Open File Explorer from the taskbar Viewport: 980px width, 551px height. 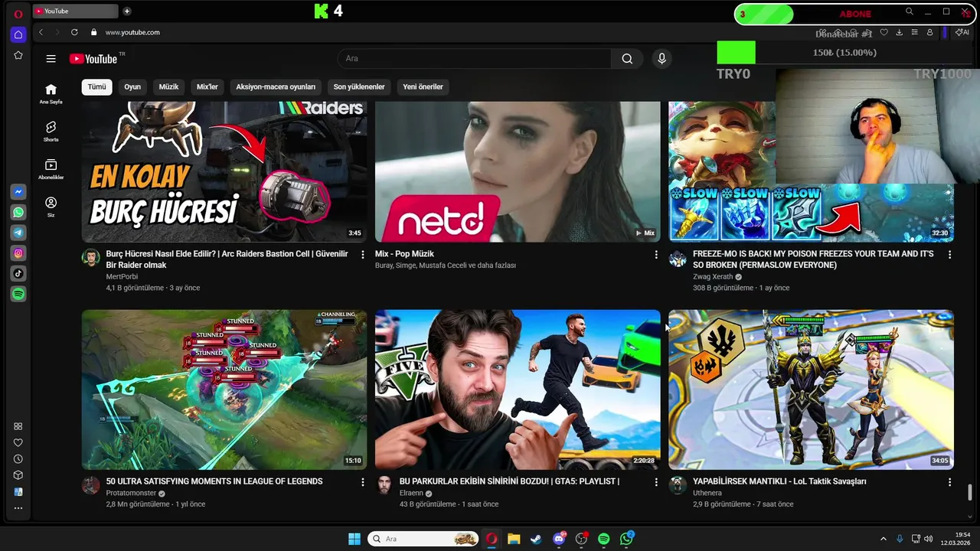point(514,539)
